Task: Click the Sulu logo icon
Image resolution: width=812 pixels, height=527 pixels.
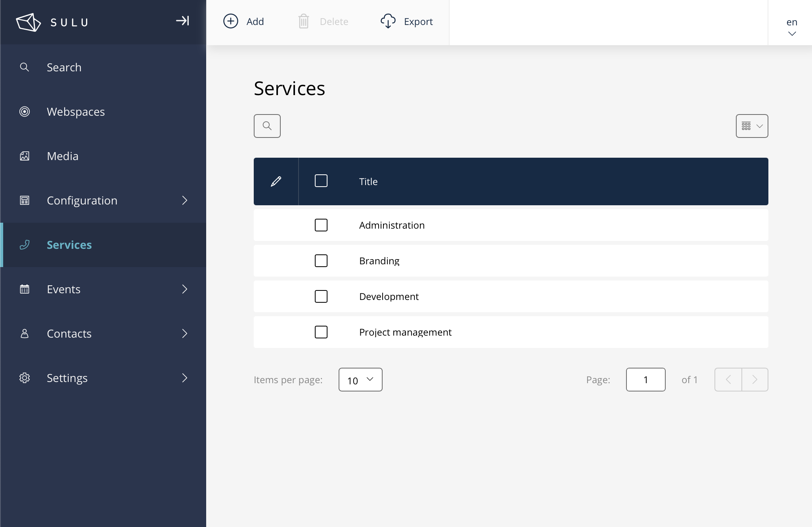Action: 28,22
